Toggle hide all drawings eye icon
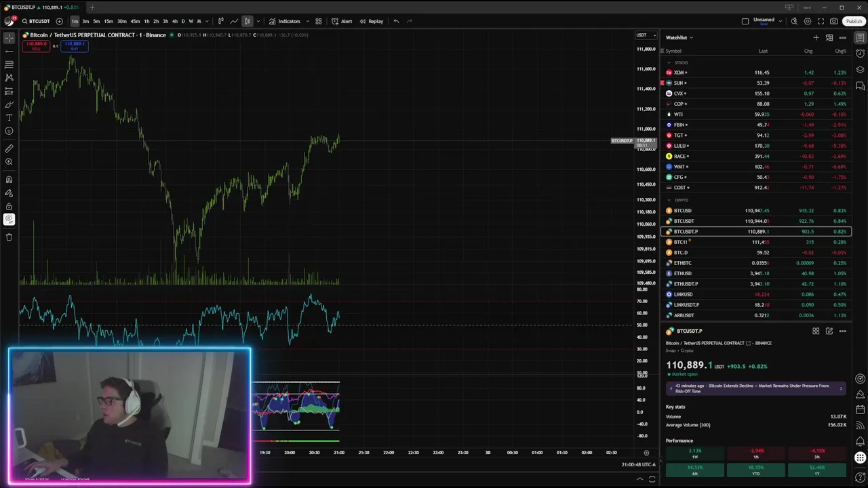The height and width of the screenshot is (488, 868). (x=9, y=220)
